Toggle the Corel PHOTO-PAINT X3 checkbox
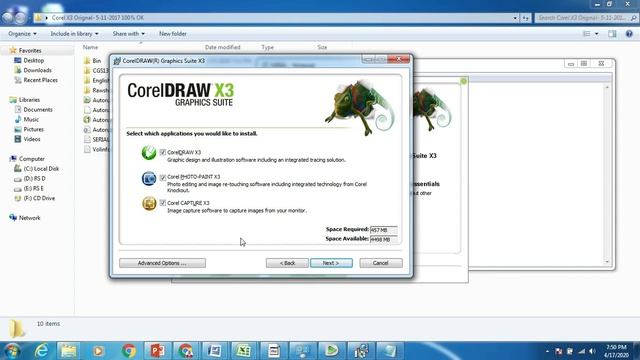The image size is (640, 360). (x=163, y=178)
